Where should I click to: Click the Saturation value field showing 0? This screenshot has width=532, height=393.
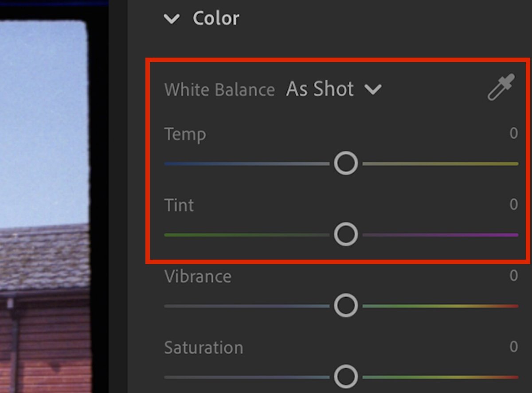(513, 346)
